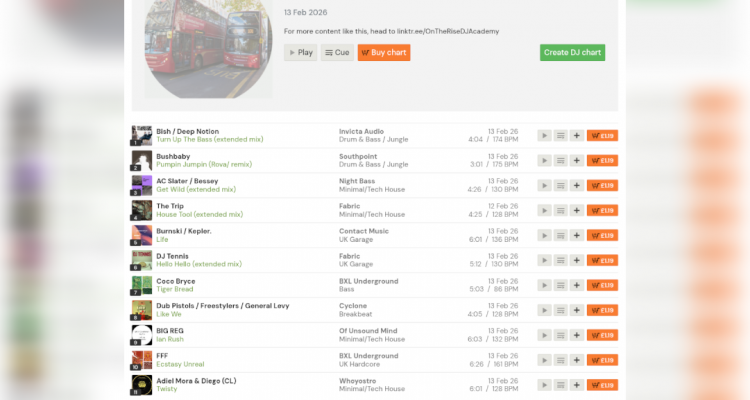The height and width of the screenshot is (400, 750).
Task: Open the Invicta Audio label link
Action: (361, 131)
